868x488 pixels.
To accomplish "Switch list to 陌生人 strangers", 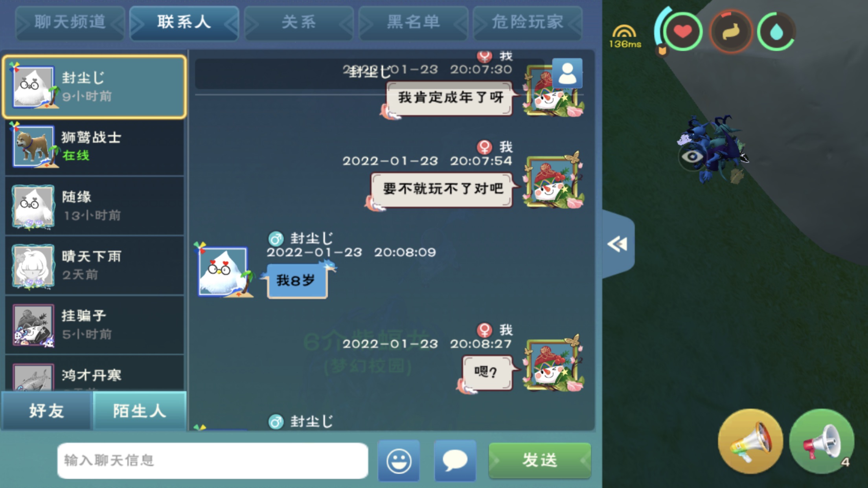I will (x=140, y=411).
